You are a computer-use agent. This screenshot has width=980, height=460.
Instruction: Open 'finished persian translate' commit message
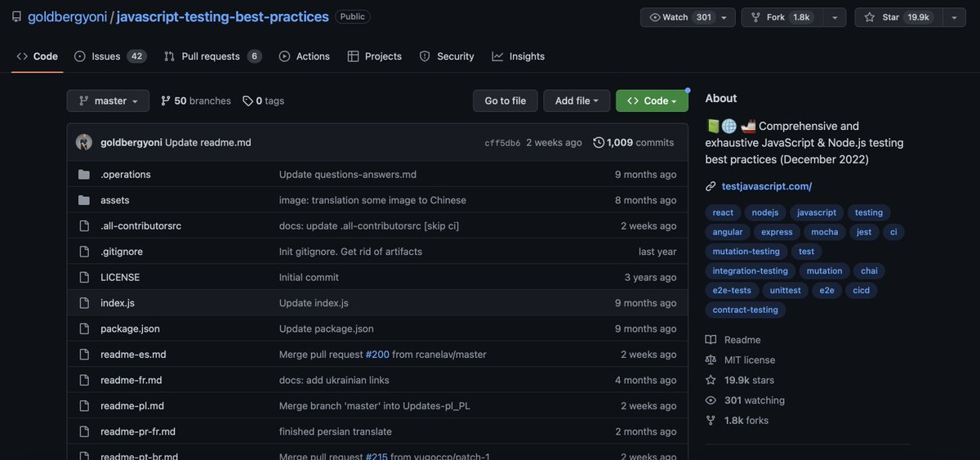pos(336,431)
